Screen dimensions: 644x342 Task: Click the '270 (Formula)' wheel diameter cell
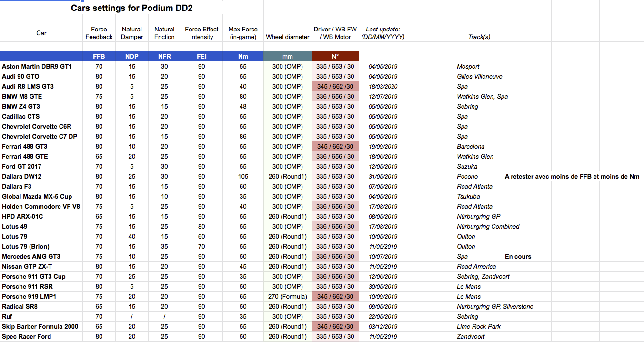click(288, 296)
